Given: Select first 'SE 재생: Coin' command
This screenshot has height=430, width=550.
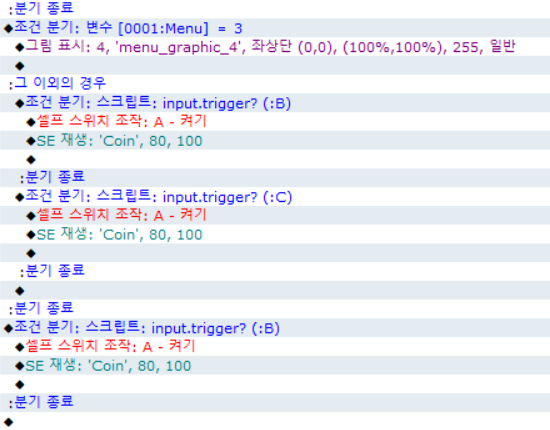Looking at the screenshot, I should [275, 140].
